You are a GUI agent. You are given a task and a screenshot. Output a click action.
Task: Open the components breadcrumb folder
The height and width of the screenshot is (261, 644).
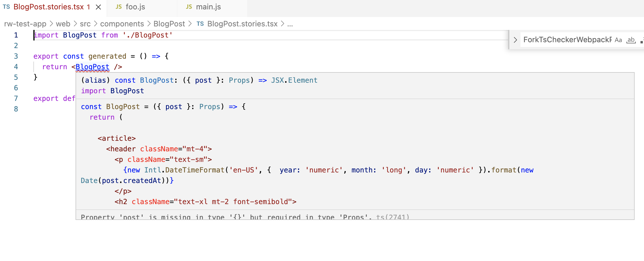(x=122, y=24)
